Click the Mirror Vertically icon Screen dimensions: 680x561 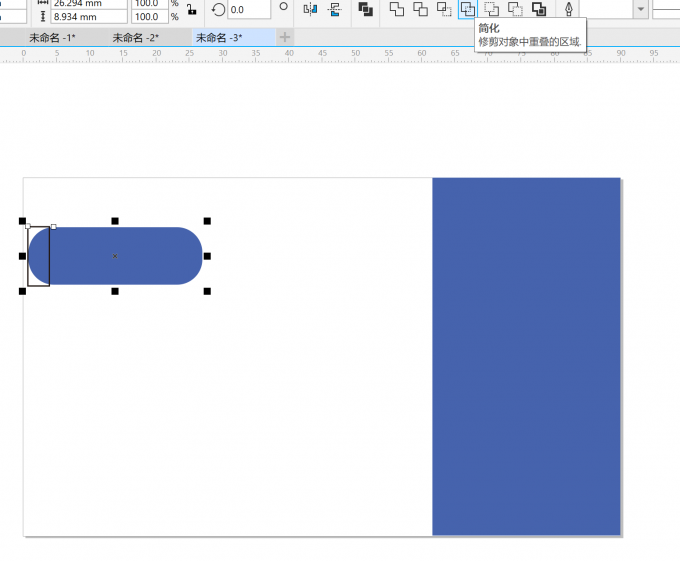click(x=334, y=9)
